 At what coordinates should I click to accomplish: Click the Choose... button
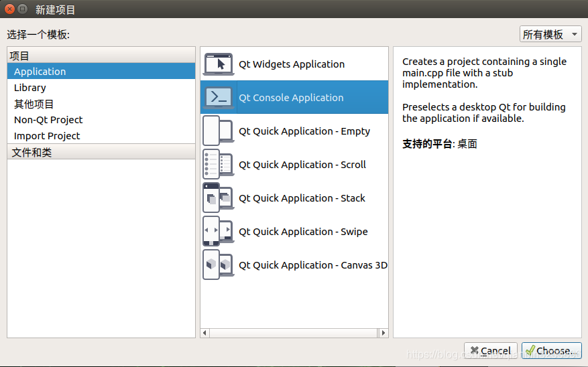[552, 351]
